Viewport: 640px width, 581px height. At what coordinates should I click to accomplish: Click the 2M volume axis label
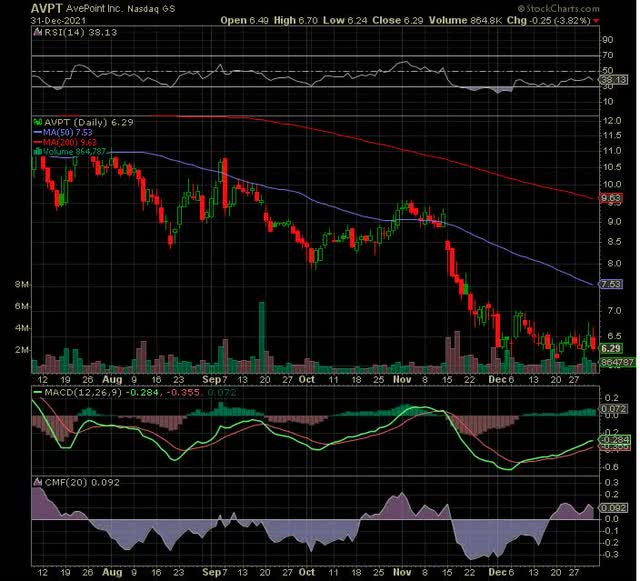[22, 350]
